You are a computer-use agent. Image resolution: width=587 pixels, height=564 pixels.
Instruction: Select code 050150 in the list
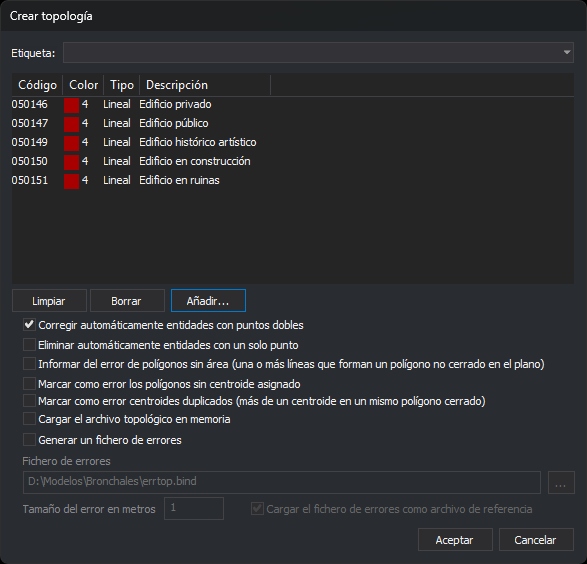pos(30,161)
